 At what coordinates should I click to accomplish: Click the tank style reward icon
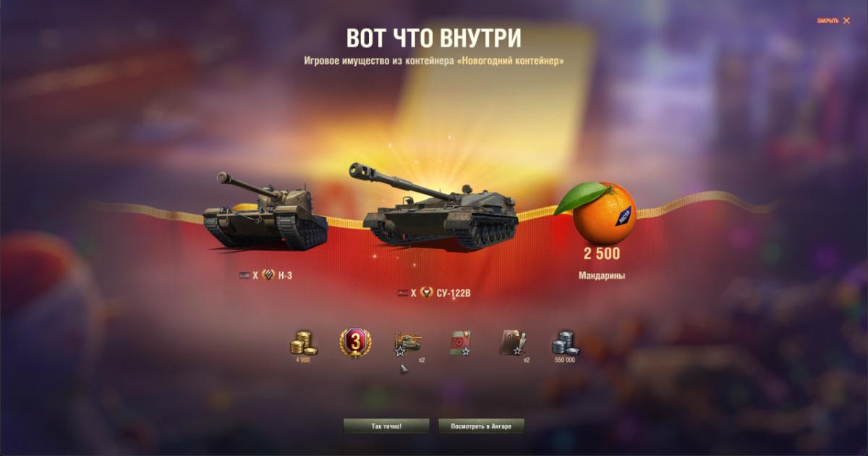tap(407, 342)
